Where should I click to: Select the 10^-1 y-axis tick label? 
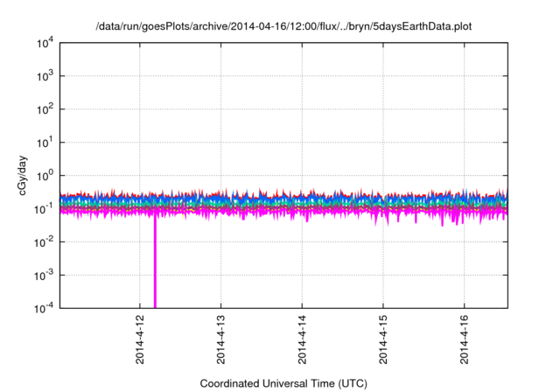tap(44, 209)
